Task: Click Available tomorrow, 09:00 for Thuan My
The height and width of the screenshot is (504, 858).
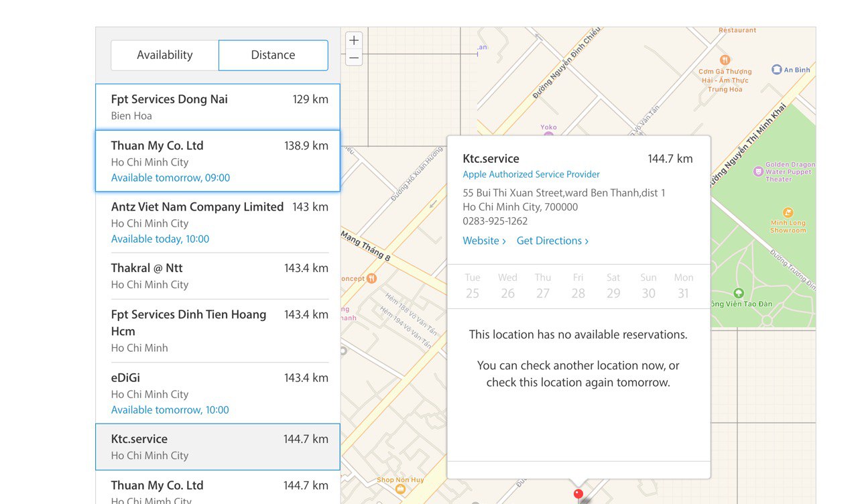Action: tap(170, 178)
